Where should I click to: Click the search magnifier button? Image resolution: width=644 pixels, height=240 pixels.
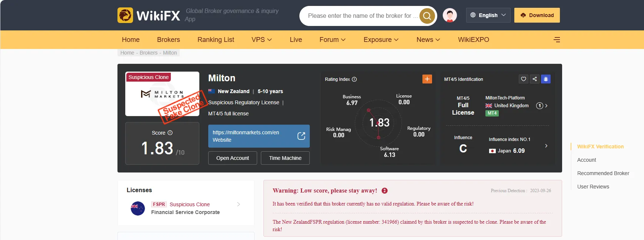427,16
